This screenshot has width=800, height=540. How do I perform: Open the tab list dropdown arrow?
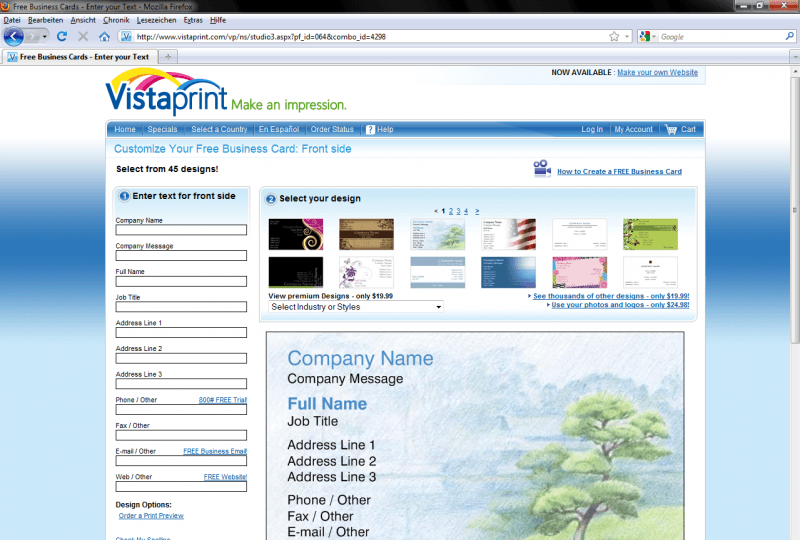pyautogui.click(x=794, y=57)
